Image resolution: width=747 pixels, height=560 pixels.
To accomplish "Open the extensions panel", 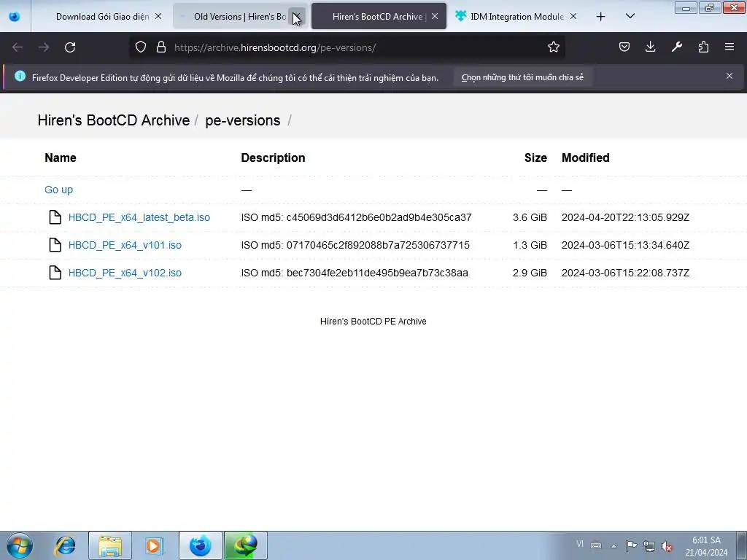I will (703, 47).
